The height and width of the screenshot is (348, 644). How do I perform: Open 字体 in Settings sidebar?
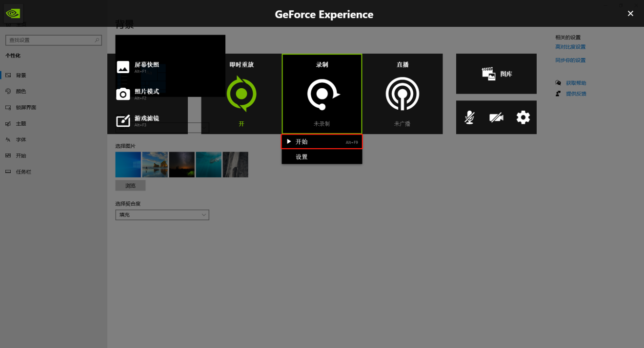point(54,139)
